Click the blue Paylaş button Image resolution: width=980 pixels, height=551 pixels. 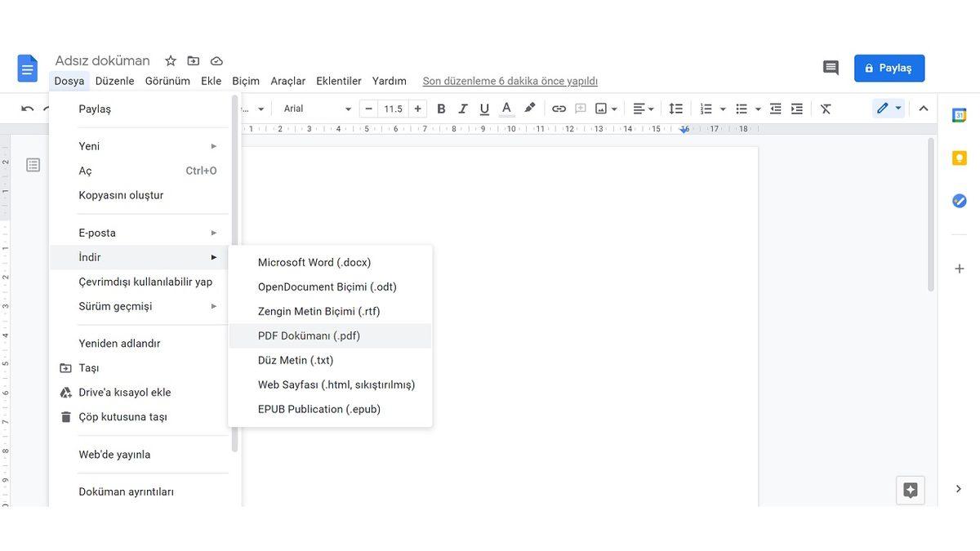click(x=889, y=68)
